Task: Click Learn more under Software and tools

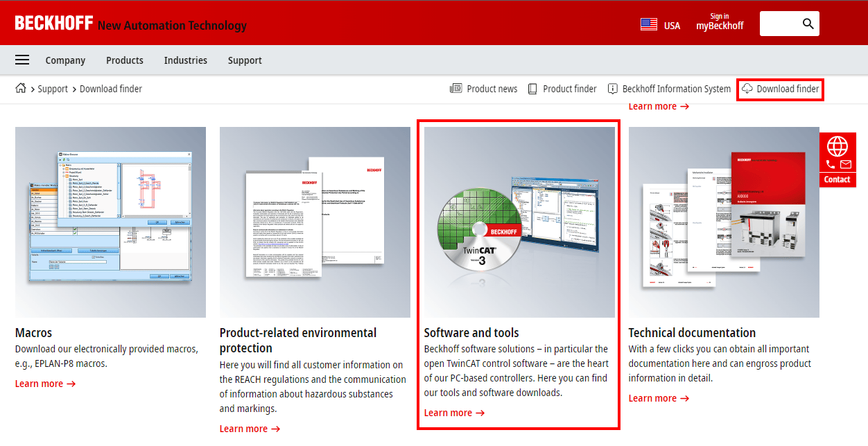Action: (454, 413)
